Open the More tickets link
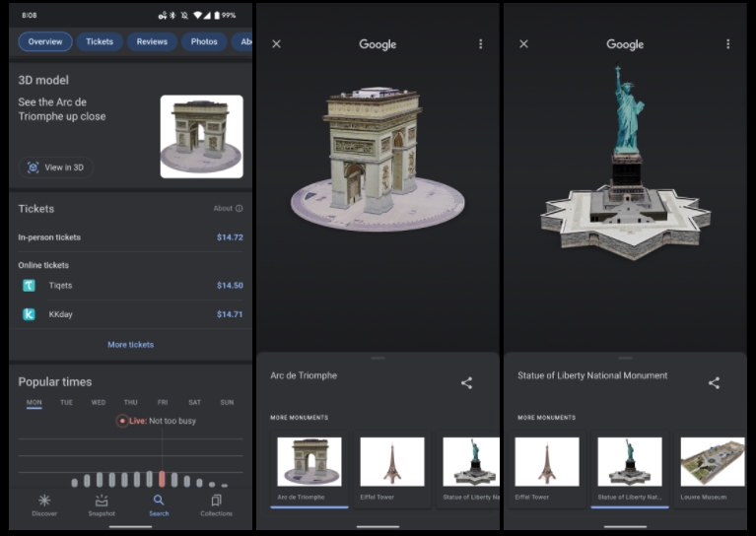Image resolution: width=756 pixels, height=536 pixels. [x=130, y=345]
